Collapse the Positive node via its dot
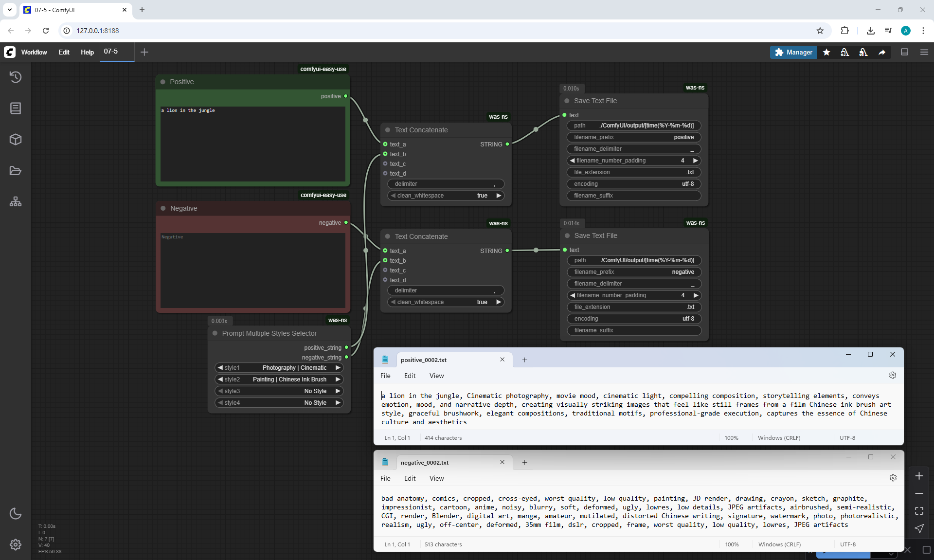This screenshot has width=934, height=560. pyautogui.click(x=163, y=82)
